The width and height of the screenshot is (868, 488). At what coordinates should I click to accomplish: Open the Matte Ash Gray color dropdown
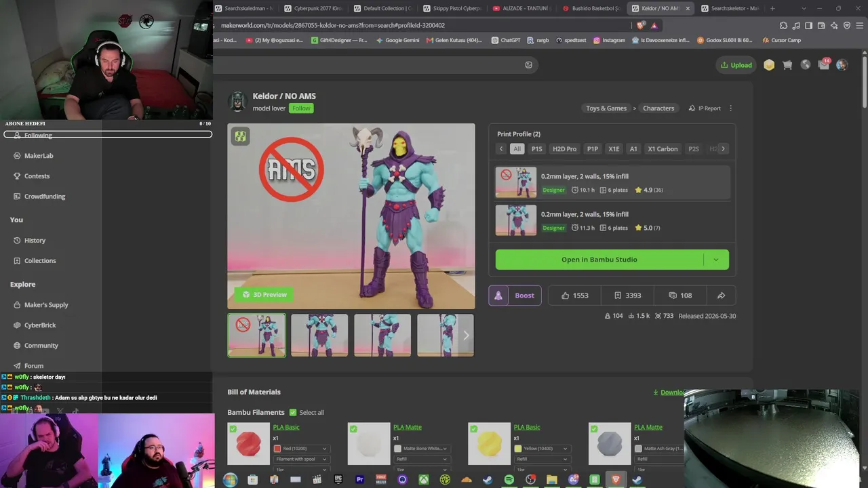(659, 449)
